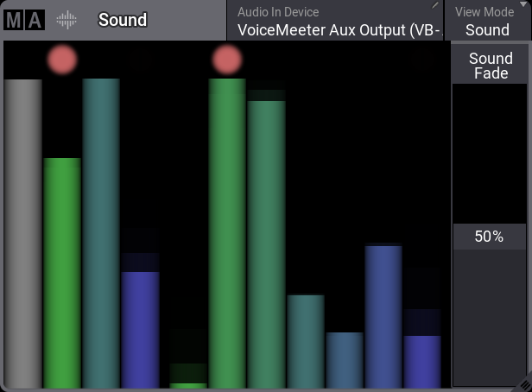Select the tallest green bar under the second dot
The height and width of the screenshot is (392, 532).
(x=228, y=233)
